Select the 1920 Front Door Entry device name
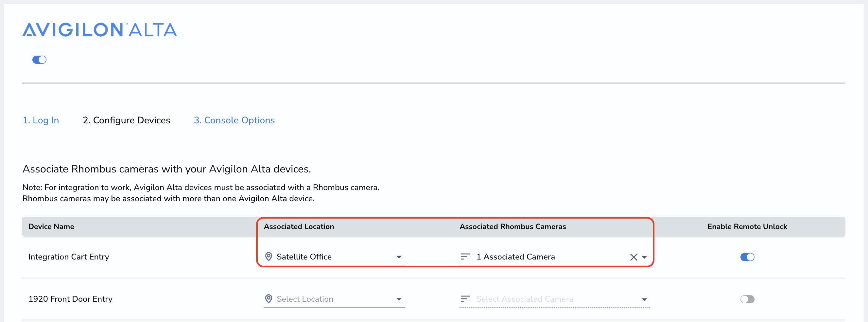868x322 pixels. pos(70,299)
